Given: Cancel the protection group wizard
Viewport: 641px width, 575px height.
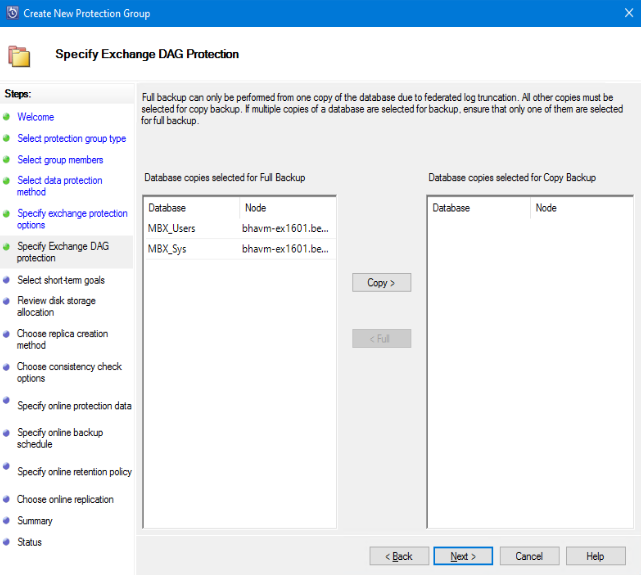Looking at the screenshot, I should tap(529, 556).
